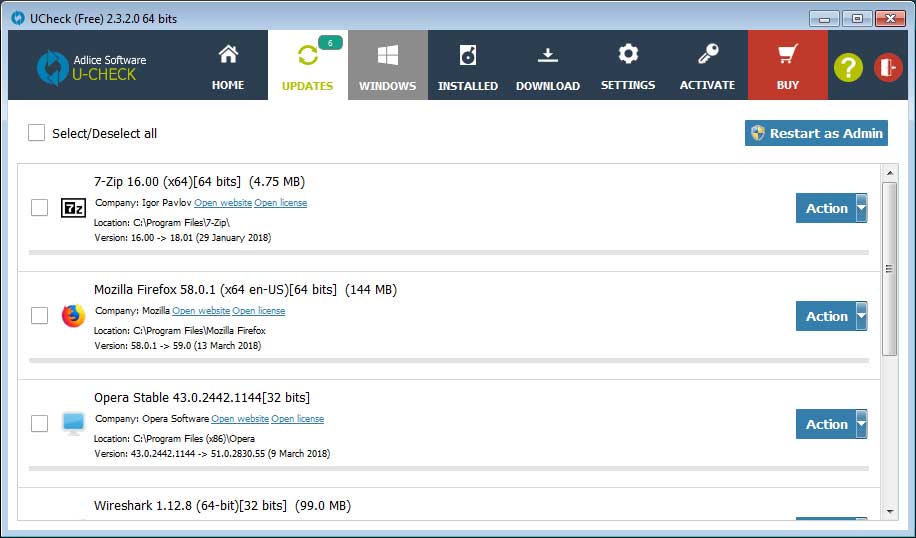Open the Home tab house icon
The image size is (916, 538).
click(x=228, y=54)
